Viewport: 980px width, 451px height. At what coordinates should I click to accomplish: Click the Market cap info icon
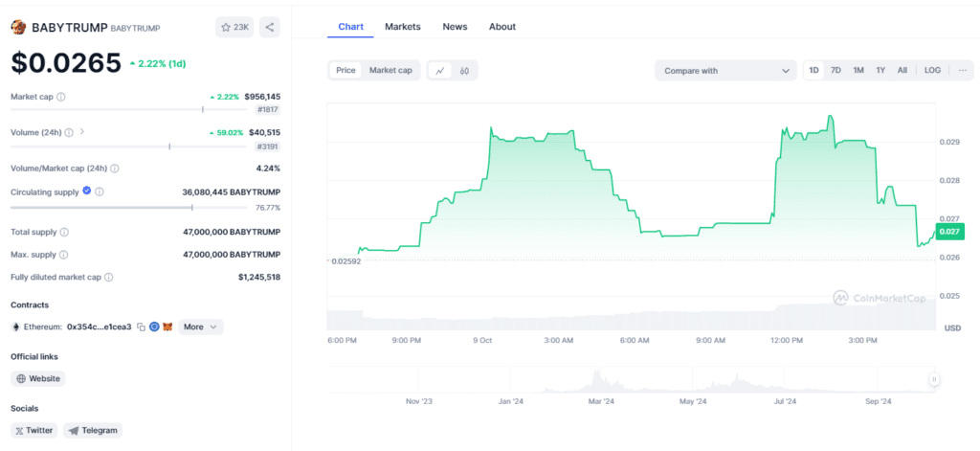61,97
